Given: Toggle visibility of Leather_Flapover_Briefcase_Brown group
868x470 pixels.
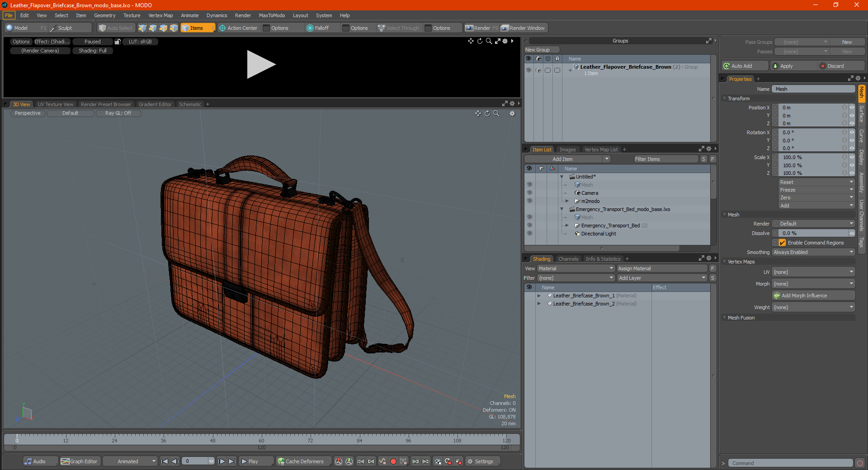Looking at the screenshot, I should click(528, 70).
